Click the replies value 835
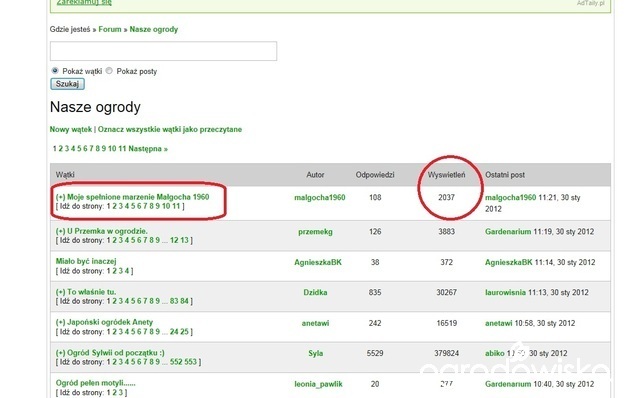This screenshot has width=640, height=398. pyautogui.click(x=375, y=293)
